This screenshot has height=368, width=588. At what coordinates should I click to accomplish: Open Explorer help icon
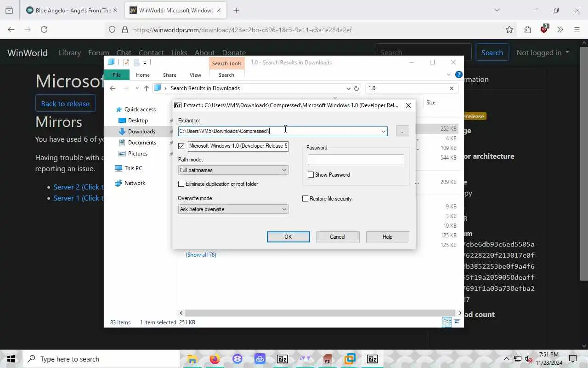point(458,75)
